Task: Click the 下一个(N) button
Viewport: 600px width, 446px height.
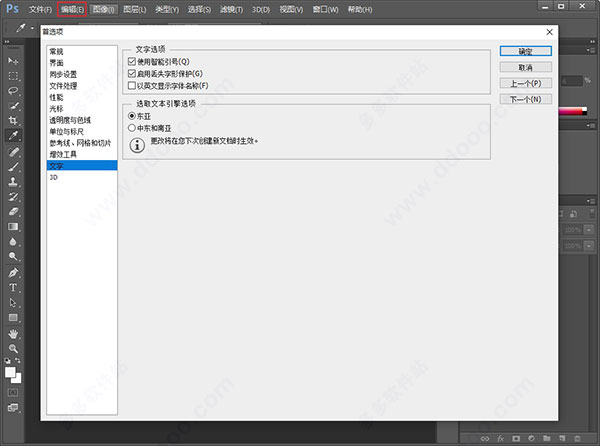Action: [525, 99]
